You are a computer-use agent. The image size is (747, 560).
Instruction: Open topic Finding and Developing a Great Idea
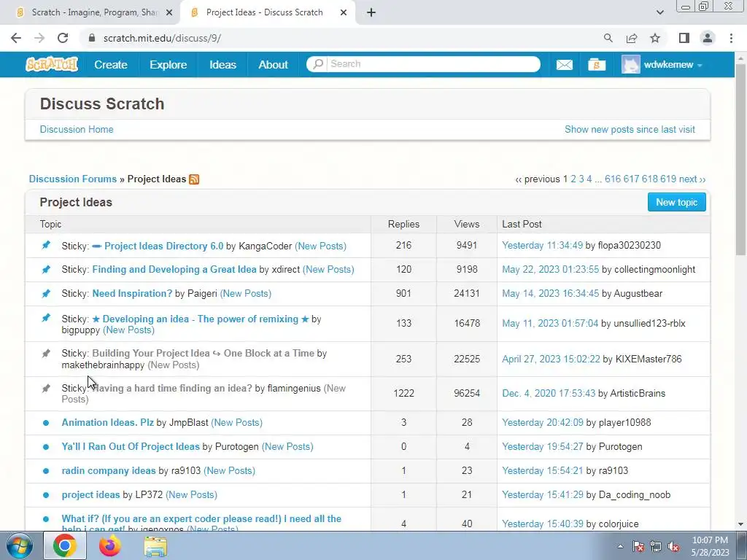coord(174,270)
